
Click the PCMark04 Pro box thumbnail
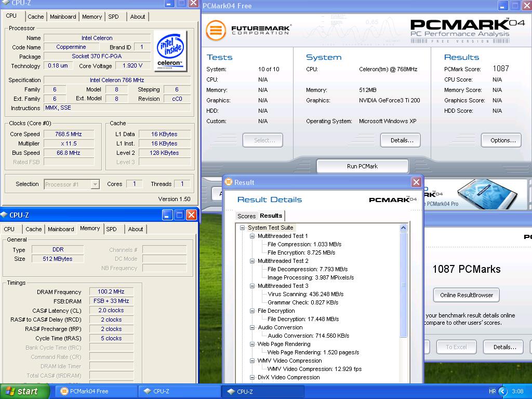click(x=488, y=193)
